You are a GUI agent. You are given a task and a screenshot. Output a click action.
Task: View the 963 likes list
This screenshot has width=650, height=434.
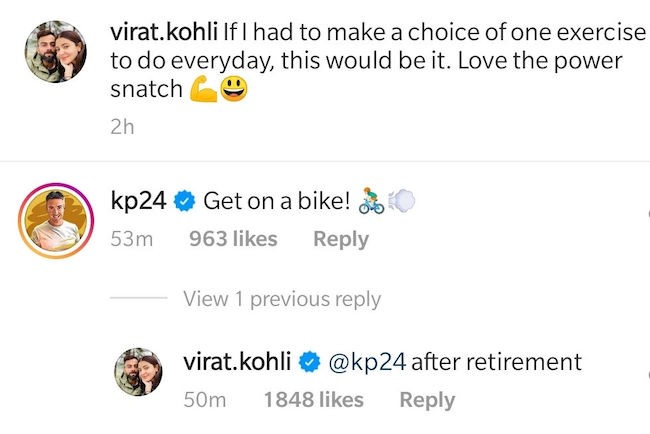coord(233,239)
